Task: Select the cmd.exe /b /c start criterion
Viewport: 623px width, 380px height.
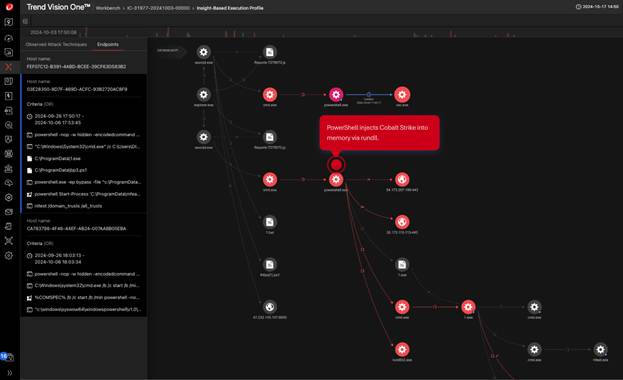Action: click(83, 286)
